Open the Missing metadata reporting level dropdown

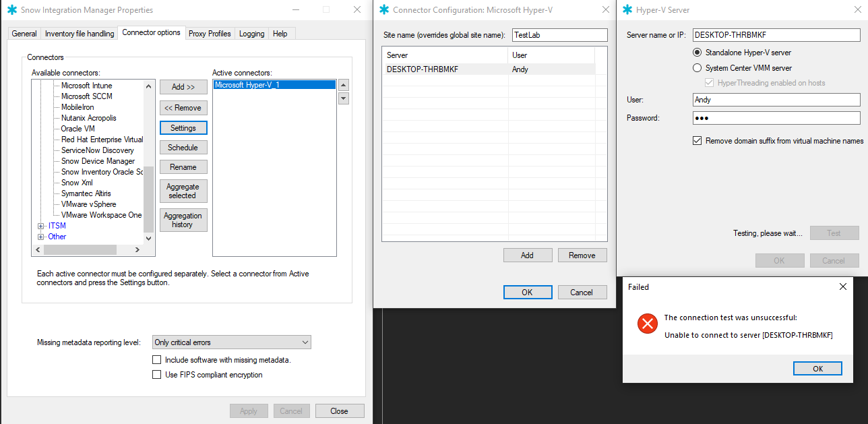(231, 342)
